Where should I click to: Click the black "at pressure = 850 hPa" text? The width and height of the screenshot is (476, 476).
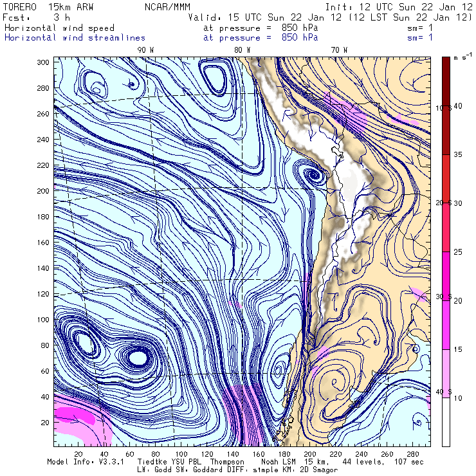pyautogui.click(x=261, y=28)
